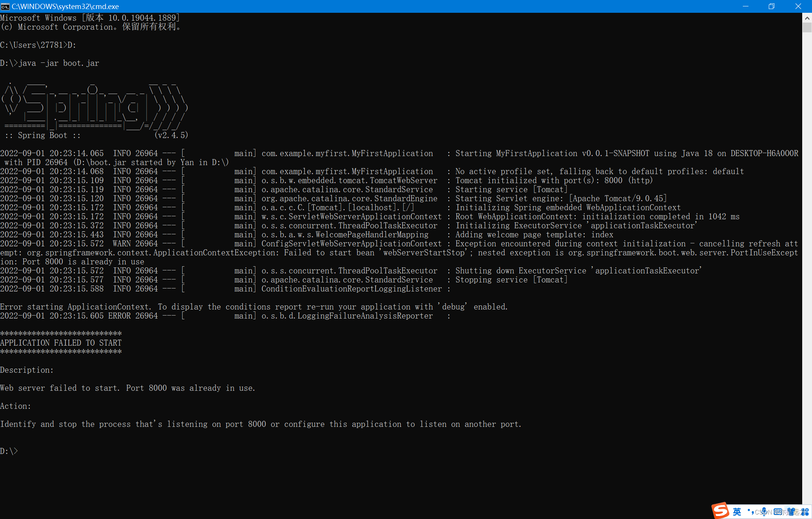Viewport: 812px width, 519px height.
Task: Toggle 英 to switch to Chinese input
Action: [x=737, y=511]
